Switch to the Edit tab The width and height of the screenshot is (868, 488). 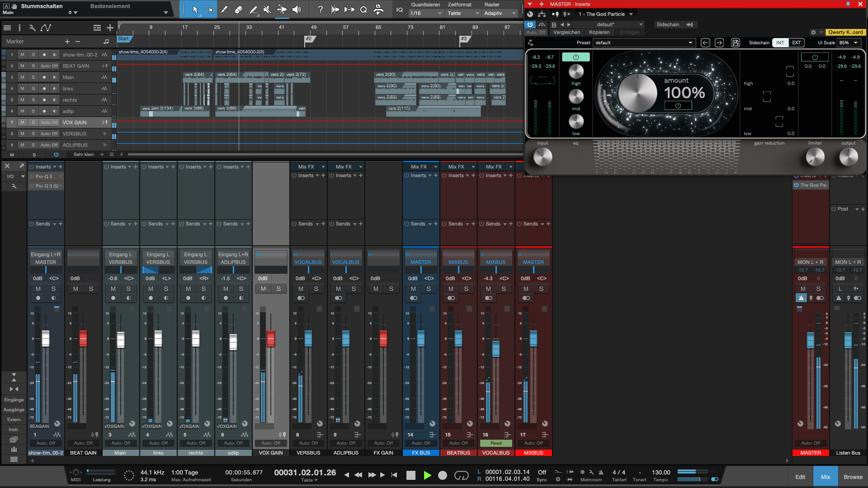(800, 477)
